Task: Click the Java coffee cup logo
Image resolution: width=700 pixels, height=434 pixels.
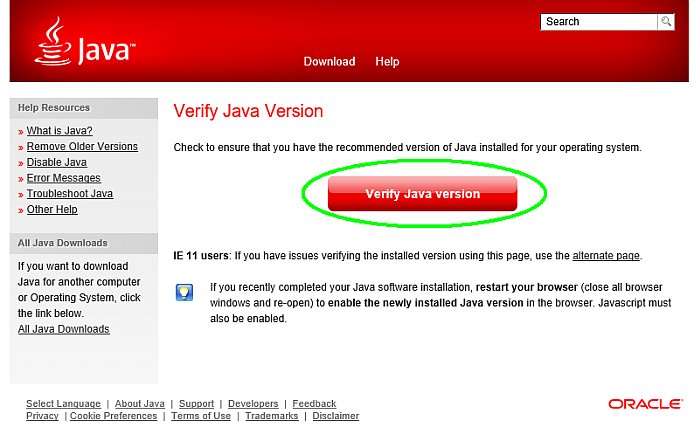Action: click(53, 41)
